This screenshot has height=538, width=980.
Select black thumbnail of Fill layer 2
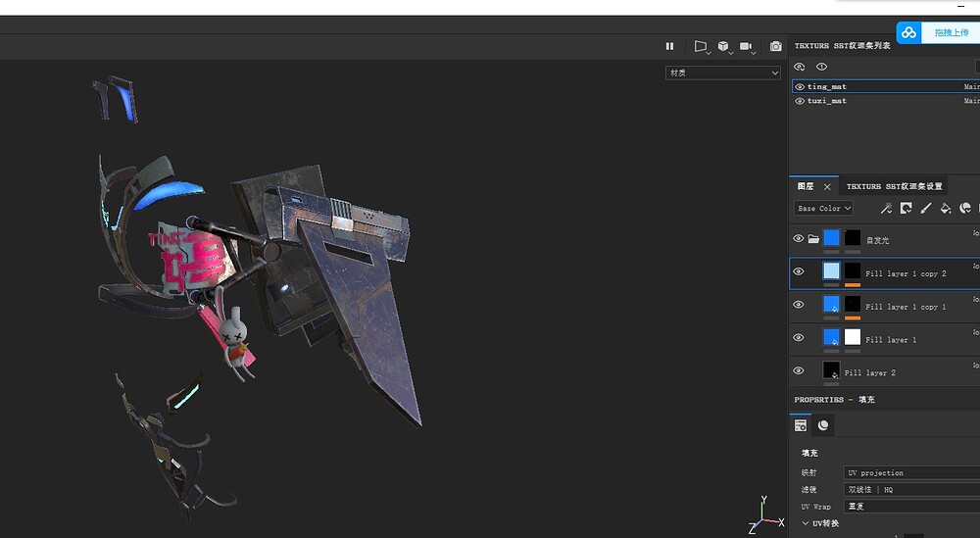(x=831, y=369)
